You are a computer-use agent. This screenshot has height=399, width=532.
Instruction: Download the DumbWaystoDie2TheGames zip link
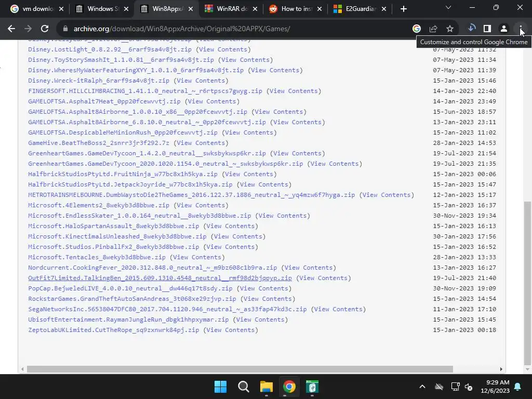(191, 195)
